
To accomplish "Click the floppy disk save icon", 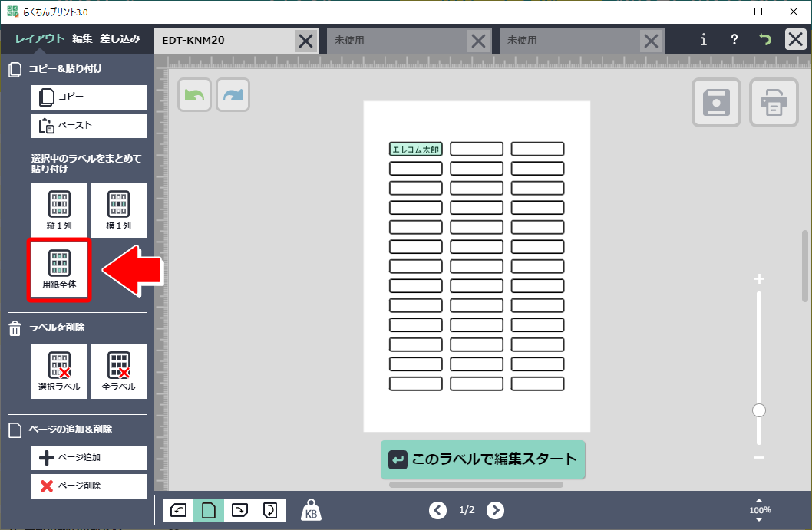I will click(716, 103).
